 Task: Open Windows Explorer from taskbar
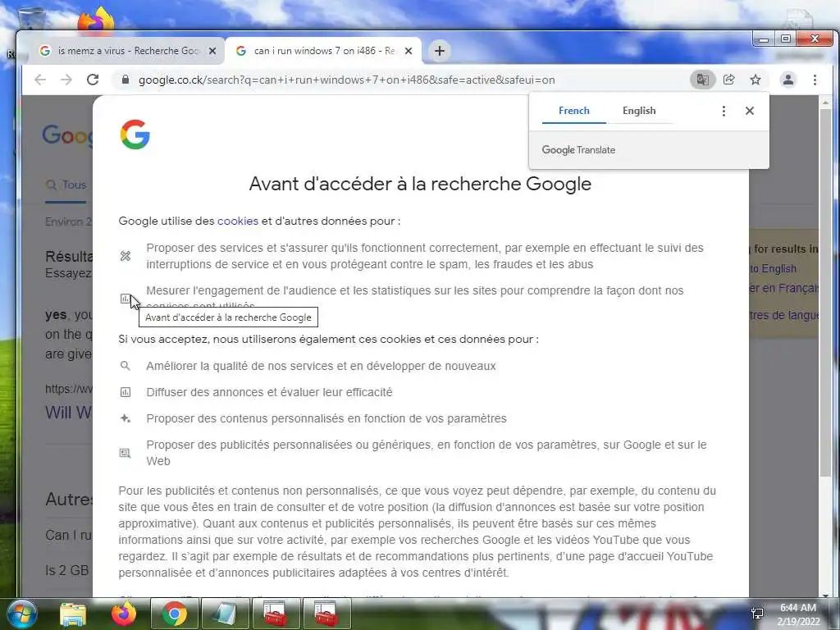pos(73,614)
